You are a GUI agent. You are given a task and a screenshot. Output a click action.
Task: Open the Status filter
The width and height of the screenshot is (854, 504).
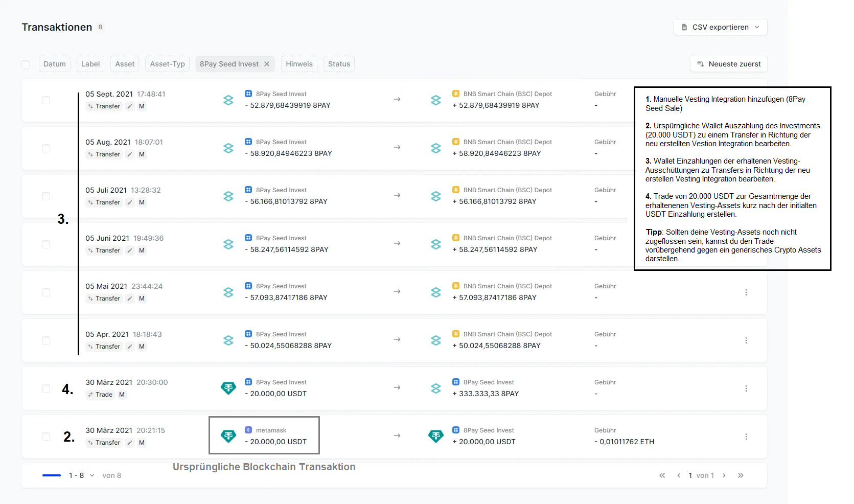pos(339,64)
